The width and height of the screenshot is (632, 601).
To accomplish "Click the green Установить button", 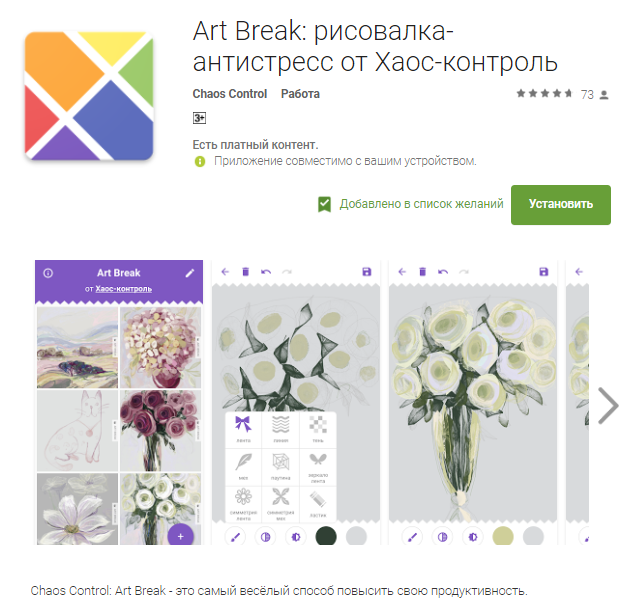I will tap(561, 205).
